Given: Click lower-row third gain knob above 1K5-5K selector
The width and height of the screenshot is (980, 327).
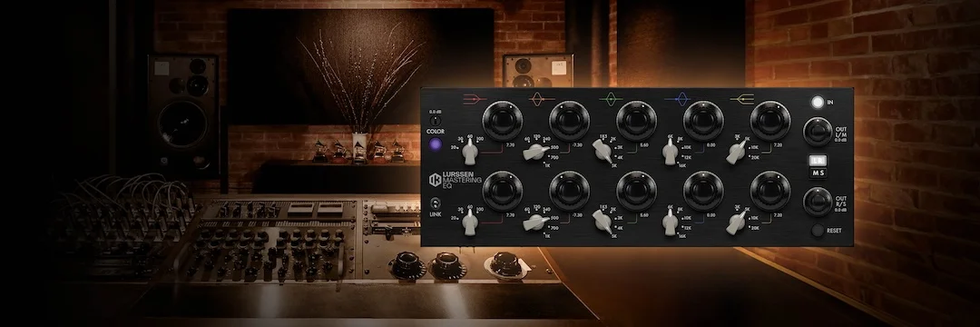Looking at the screenshot, I should coord(636,191).
